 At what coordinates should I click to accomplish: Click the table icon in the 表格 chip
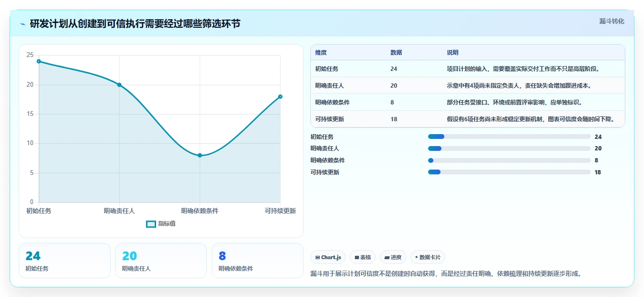pos(357,257)
